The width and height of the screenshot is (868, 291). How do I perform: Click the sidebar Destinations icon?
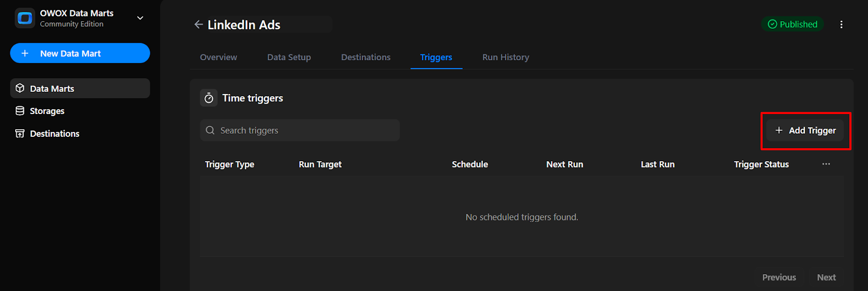(20, 134)
